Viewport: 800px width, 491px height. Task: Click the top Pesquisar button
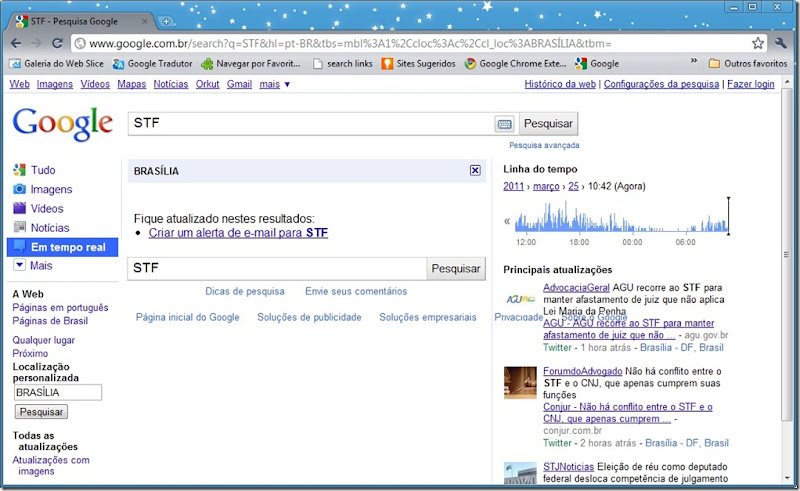coord(548,124)
